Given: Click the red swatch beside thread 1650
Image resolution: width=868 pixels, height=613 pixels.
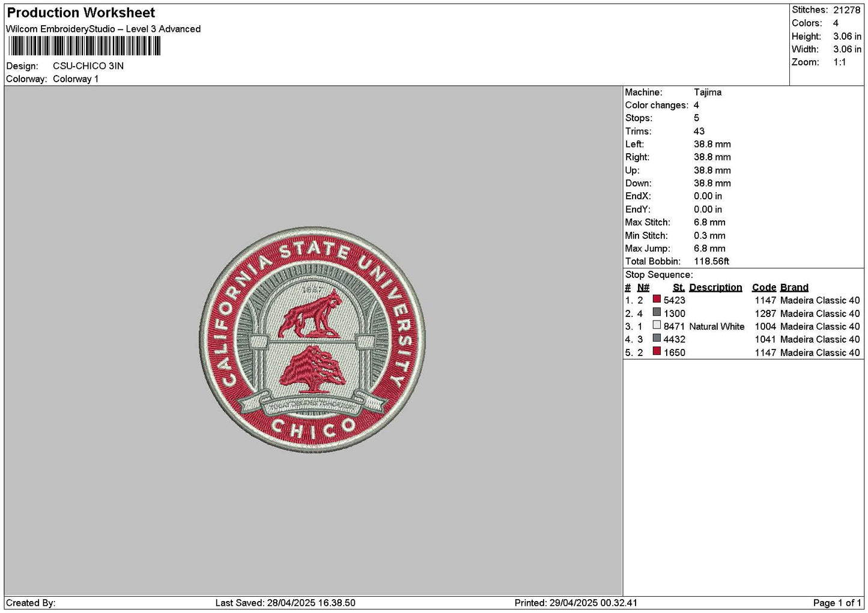Looking at the screenshot, I should click(657, 351).
